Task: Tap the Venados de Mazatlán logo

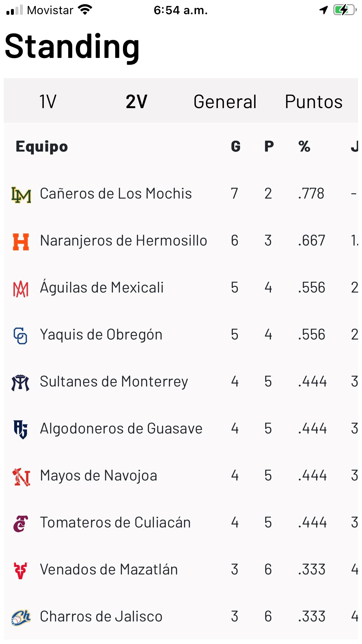Action: [x=21, y=570]
